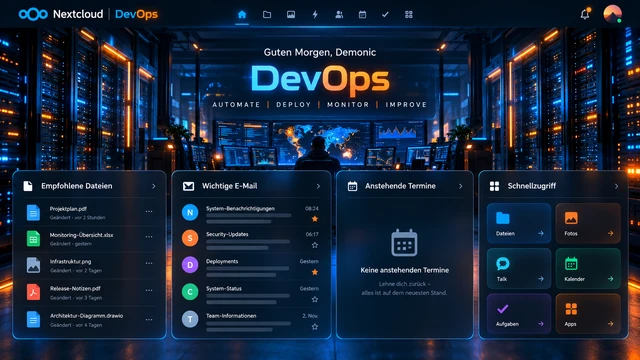
Task: Click the Projektplan.pdf file icon
Action: click(33, 213)
